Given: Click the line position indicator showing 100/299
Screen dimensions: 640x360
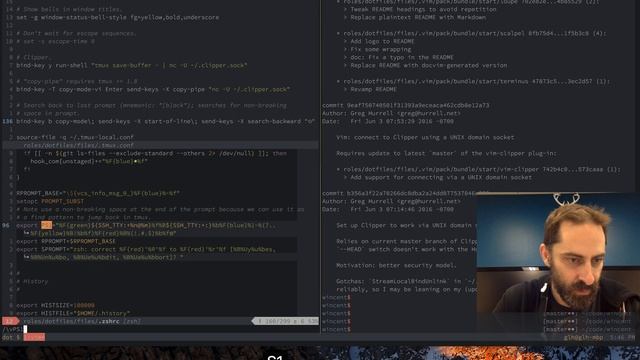Looking at the screenshot, I should pos(285,321).
